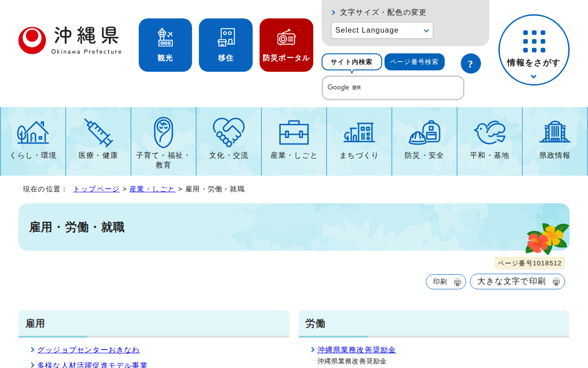
Task: Click the 大きな文字で印刷 button
Action: click(x=517, y=282)
